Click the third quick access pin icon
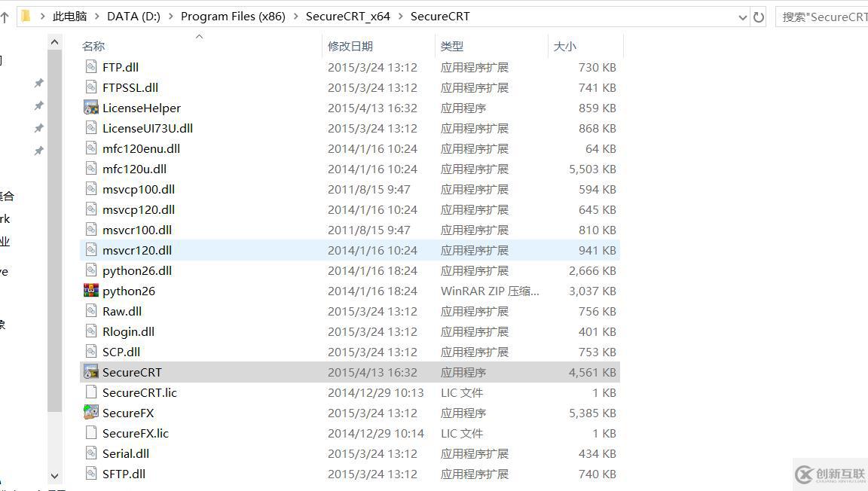 38,128
